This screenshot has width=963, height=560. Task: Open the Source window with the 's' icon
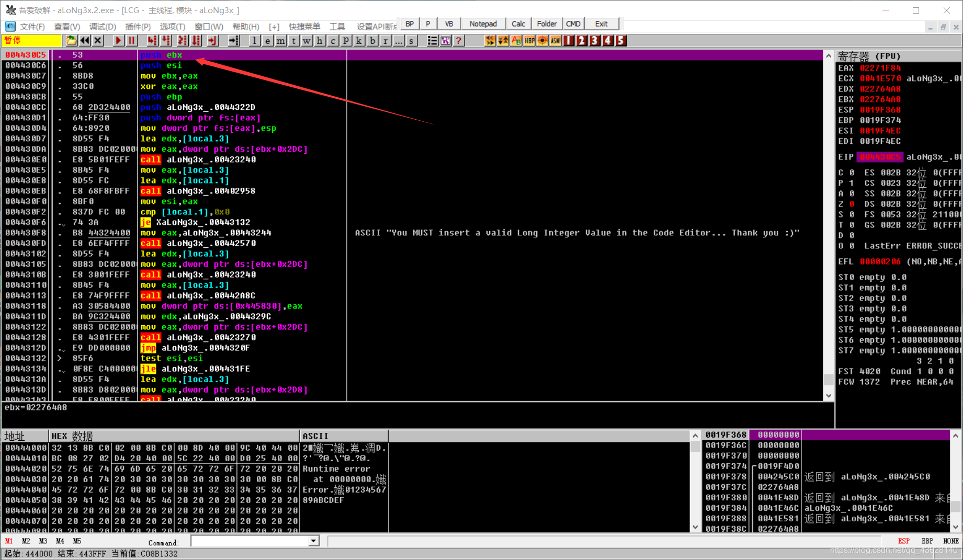[x=412, y=40]
